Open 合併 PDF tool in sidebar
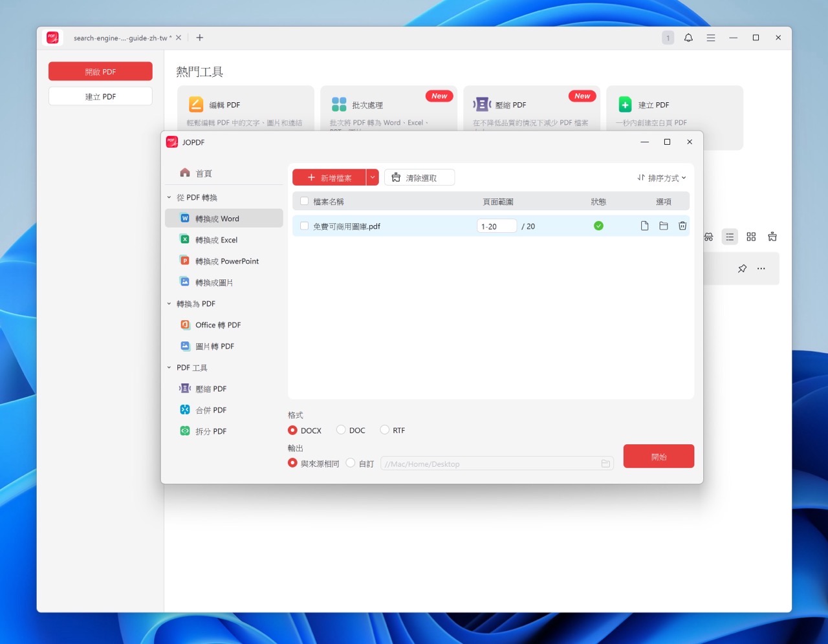 coord(211,410)
